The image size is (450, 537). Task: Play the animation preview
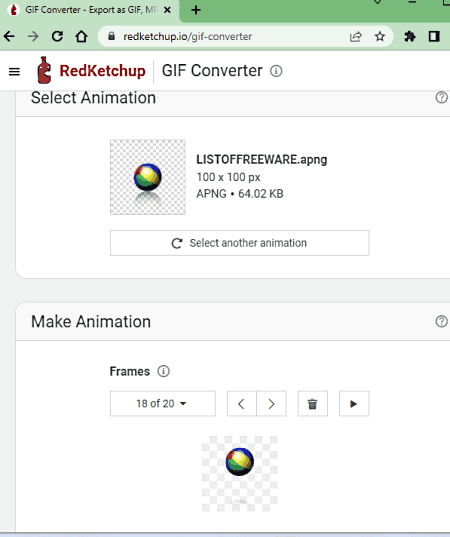click(x=354, y=403)
